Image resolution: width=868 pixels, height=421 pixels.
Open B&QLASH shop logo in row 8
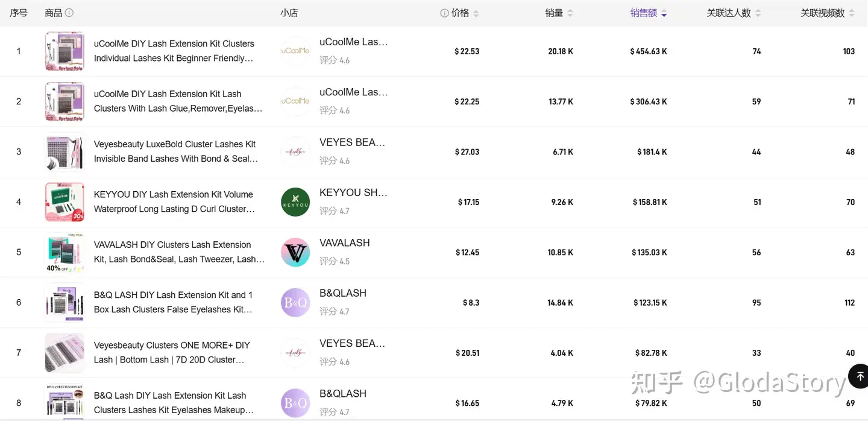[x=295, y=403]
